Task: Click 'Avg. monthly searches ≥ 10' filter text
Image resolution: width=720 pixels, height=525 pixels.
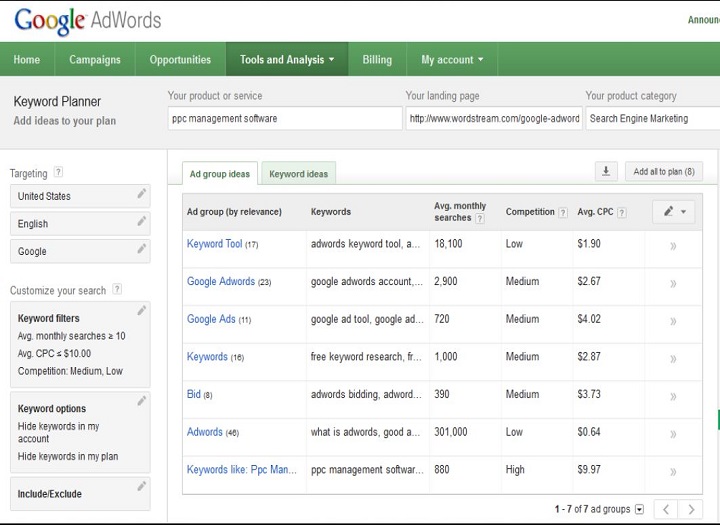Action: pos(72,336)
